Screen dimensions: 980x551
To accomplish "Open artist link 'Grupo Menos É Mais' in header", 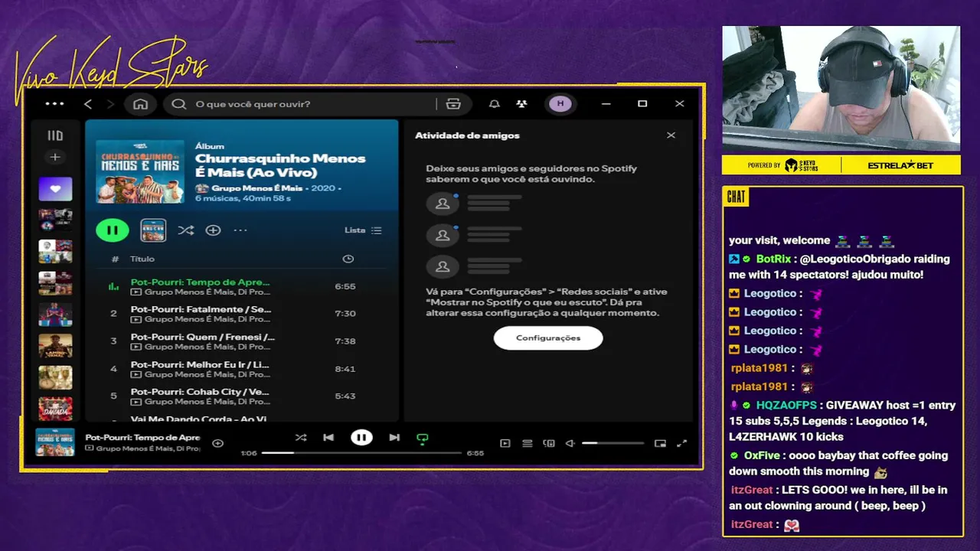I will (x=257, y=187).
